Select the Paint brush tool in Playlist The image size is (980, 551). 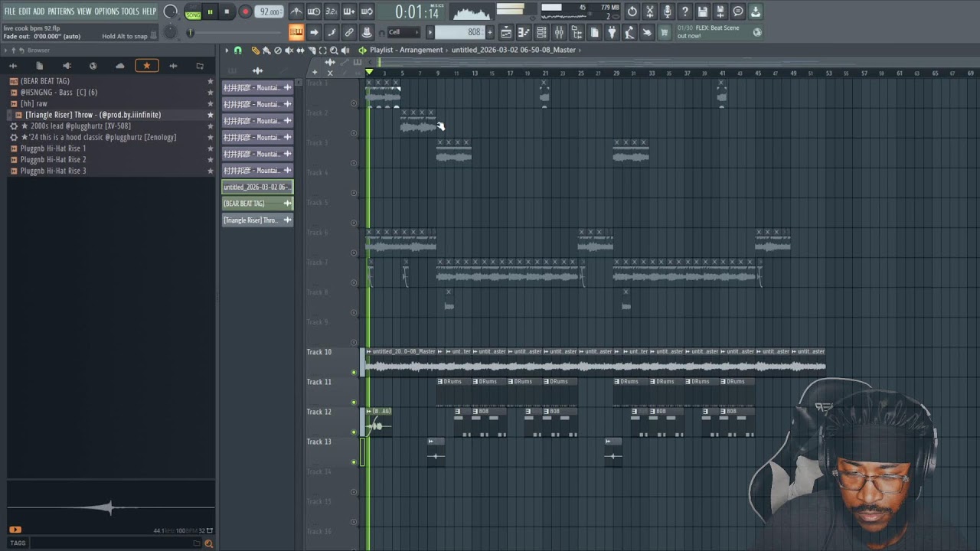(266, 51)
